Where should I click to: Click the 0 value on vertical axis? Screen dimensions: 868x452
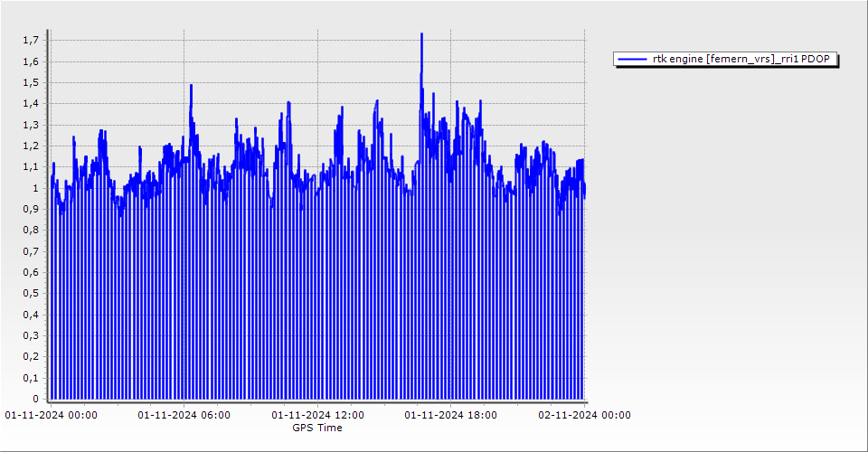[x=35, y=399]
